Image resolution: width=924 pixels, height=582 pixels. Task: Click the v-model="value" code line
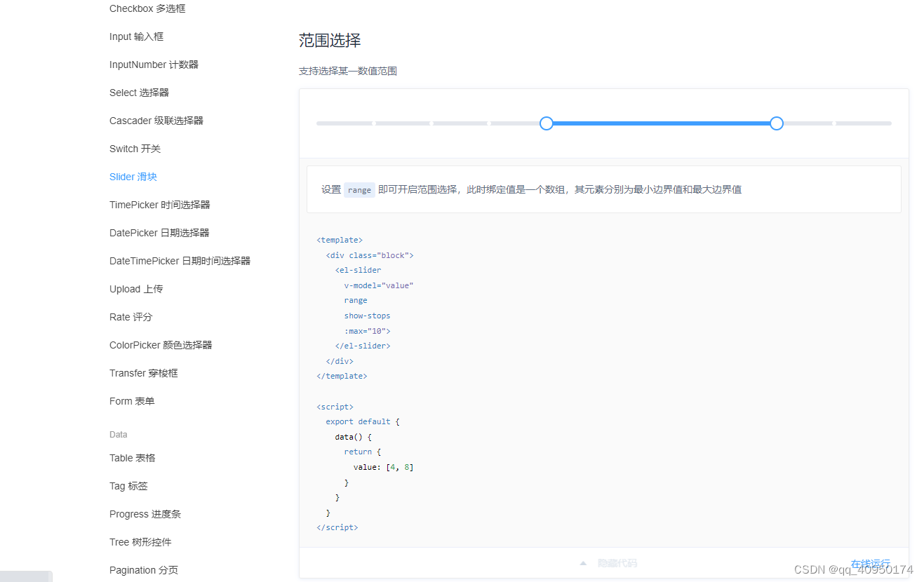(x=379, y=285)
